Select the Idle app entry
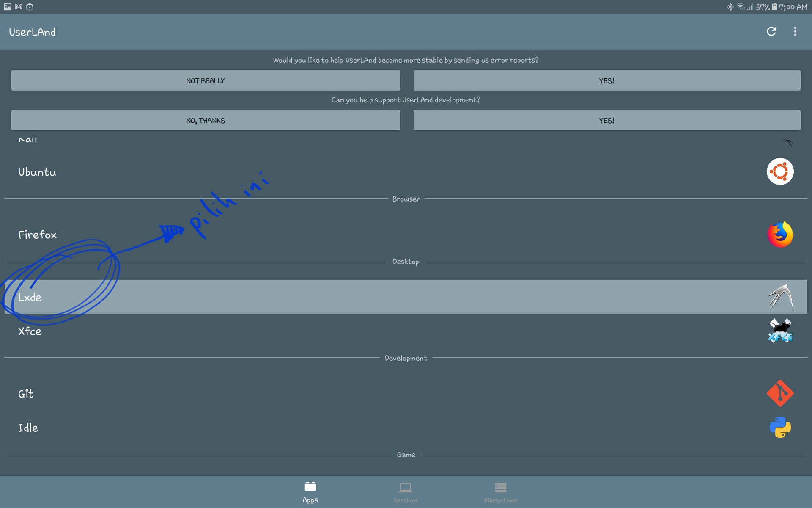Screen dimensions: 812x508 (406, 427)
